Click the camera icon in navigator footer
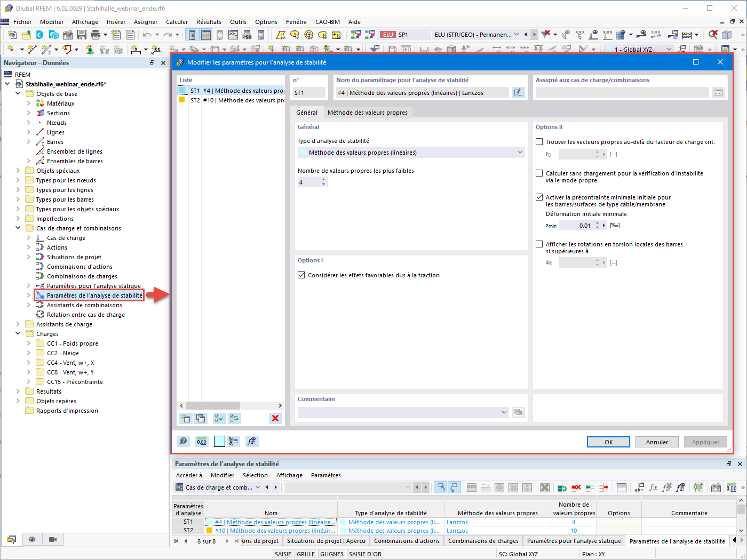The height and width of the screenshot is (560, 747). coord(52,539)
